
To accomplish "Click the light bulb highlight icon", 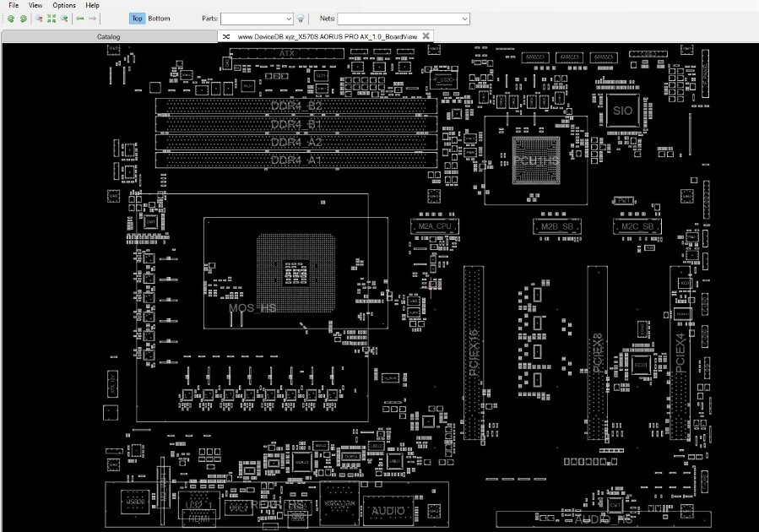I will click(x=301, y=19).
